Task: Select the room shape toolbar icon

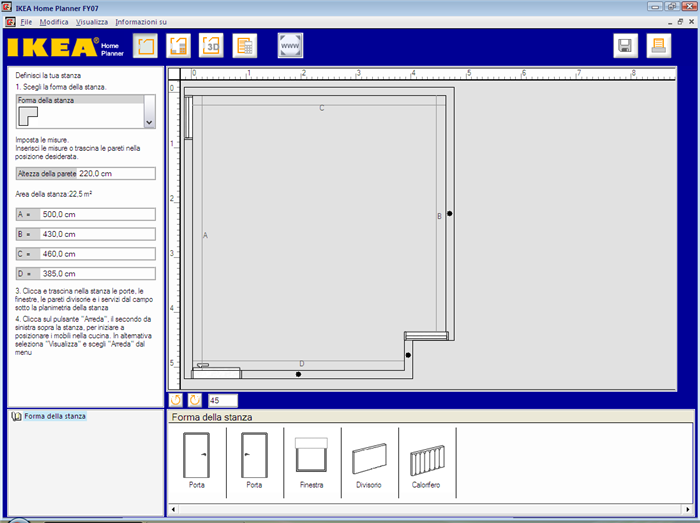Action: coord(145,46)
